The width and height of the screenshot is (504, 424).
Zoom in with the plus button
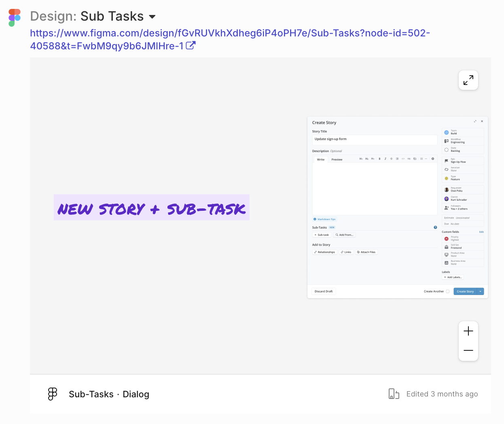(x=468, y=331)
